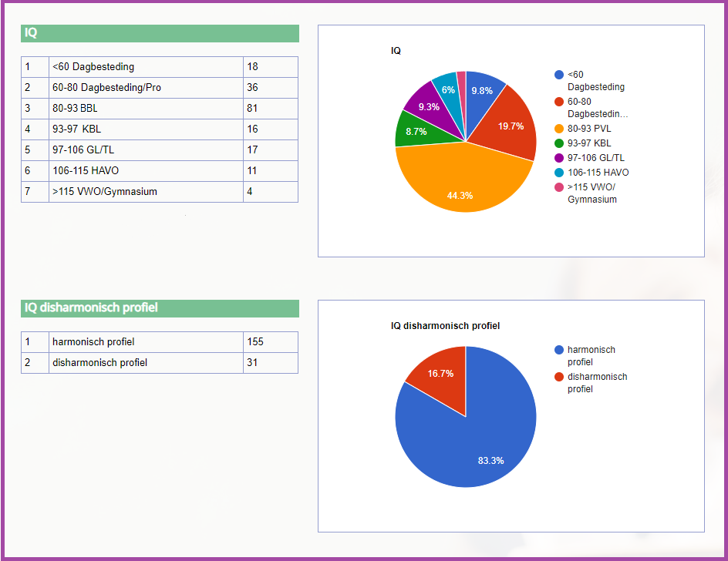Select the teal 106-115 HAVO legend dot
The height and width of the screenshot is (561, 728).
pos(559,173)
